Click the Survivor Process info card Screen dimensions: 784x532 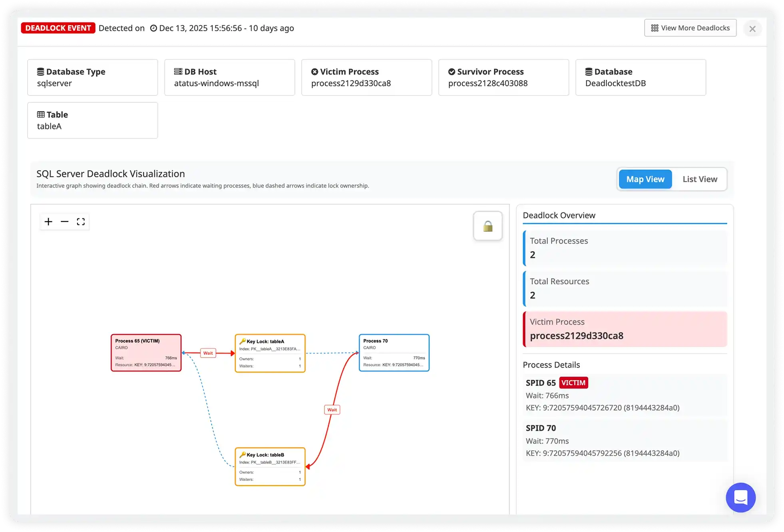pos(503,77)
